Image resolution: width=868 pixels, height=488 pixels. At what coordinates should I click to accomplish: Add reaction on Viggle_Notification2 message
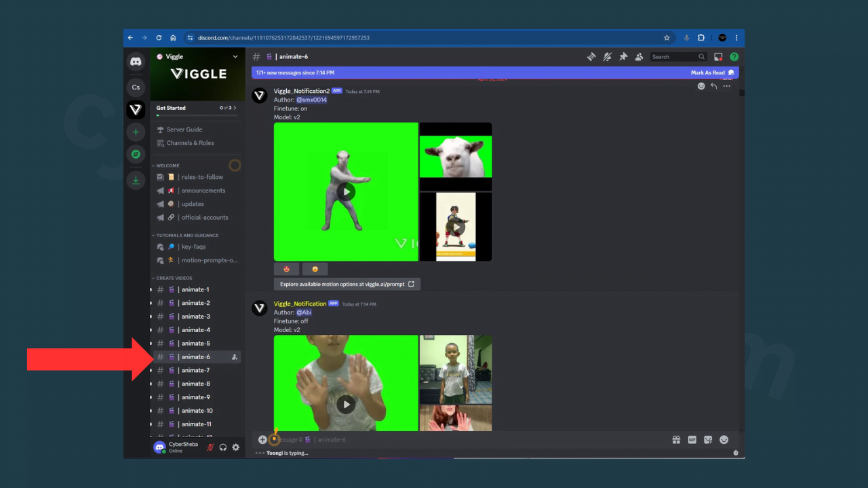[x=701, y=86]
